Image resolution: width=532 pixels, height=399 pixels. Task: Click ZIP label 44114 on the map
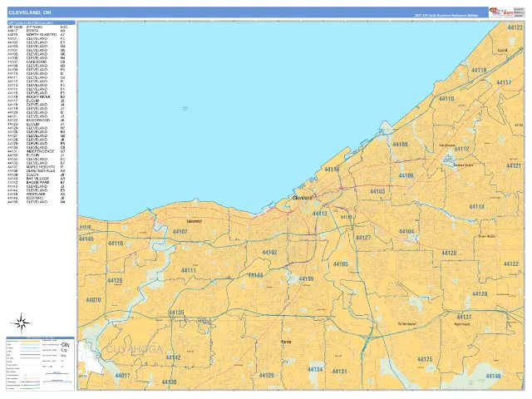pos(332,169)
